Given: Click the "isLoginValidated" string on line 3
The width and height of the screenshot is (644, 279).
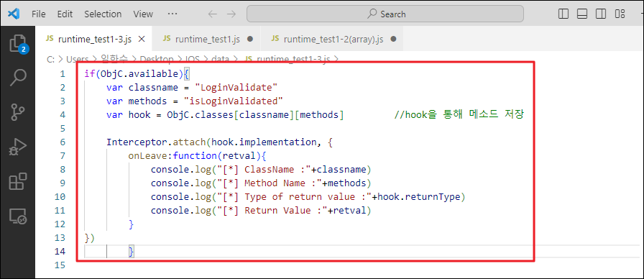Looking at the screenshot, I should [234, 101].
